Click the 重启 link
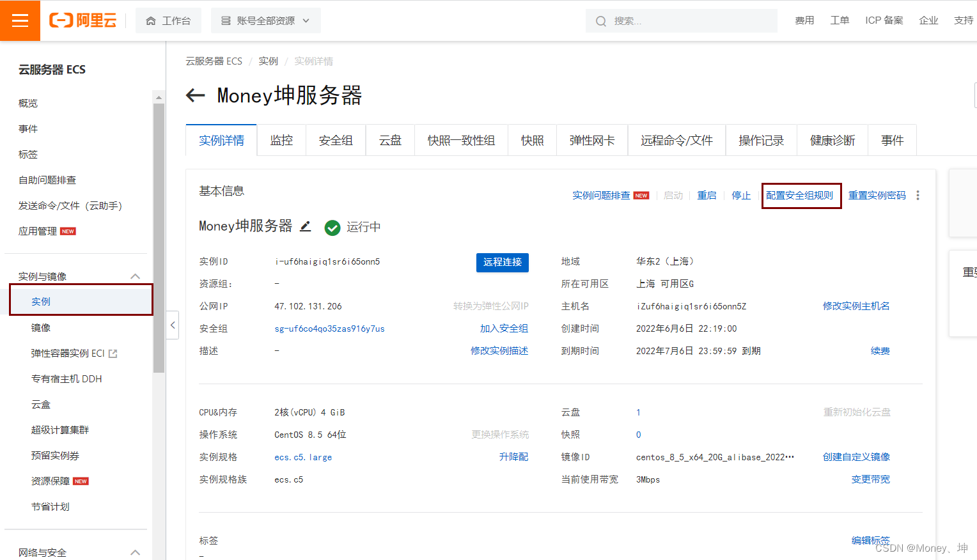The image size is (977, 560). pyautogui.click(x=707, y=196)
